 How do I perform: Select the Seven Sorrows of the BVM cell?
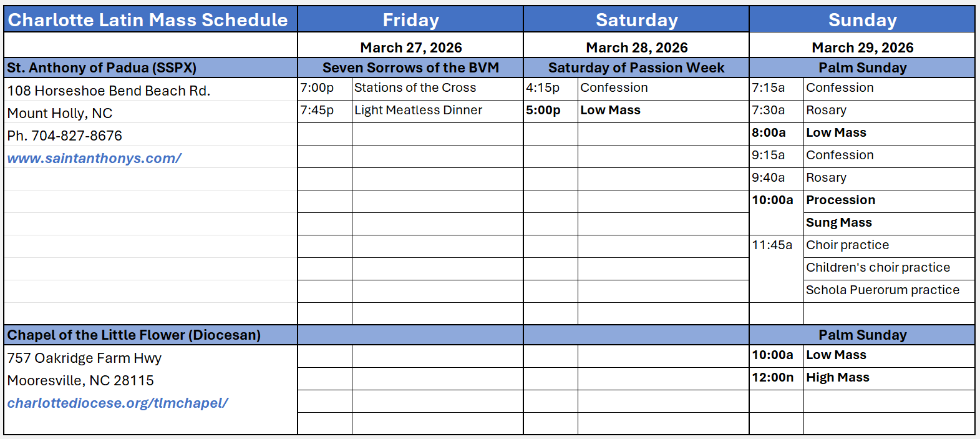click(410, 67)
